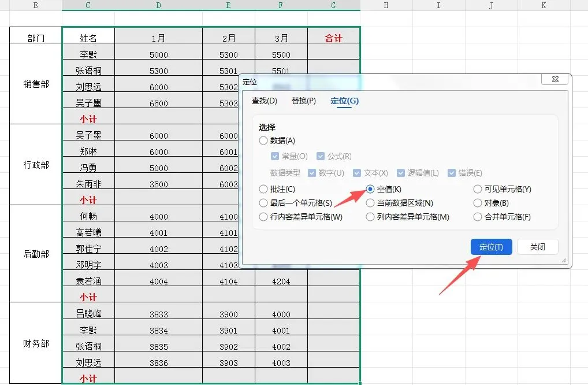The image size is (588, 385).
Task: Select 列内容差异单元格(M) radio option
Action: pos(408,217)
